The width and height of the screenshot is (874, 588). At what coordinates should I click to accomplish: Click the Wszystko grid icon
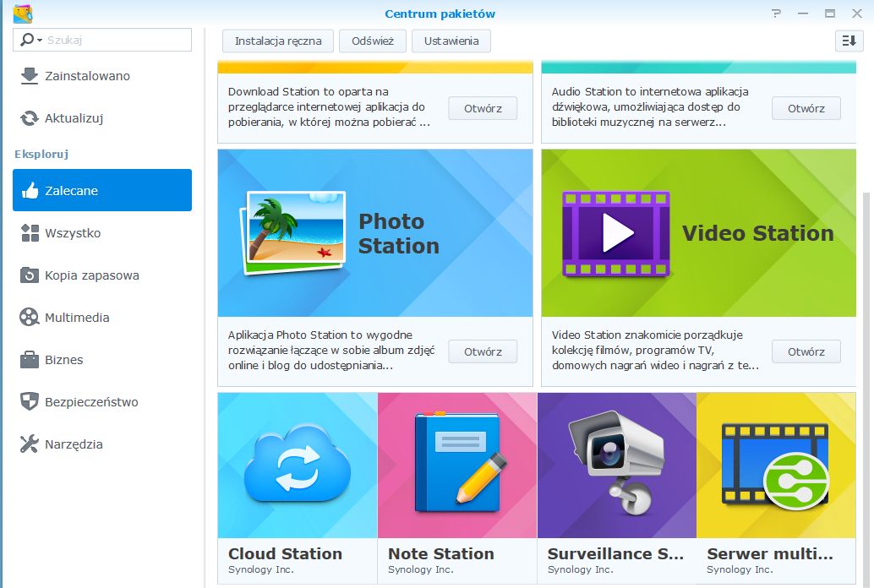coord(30,233)
